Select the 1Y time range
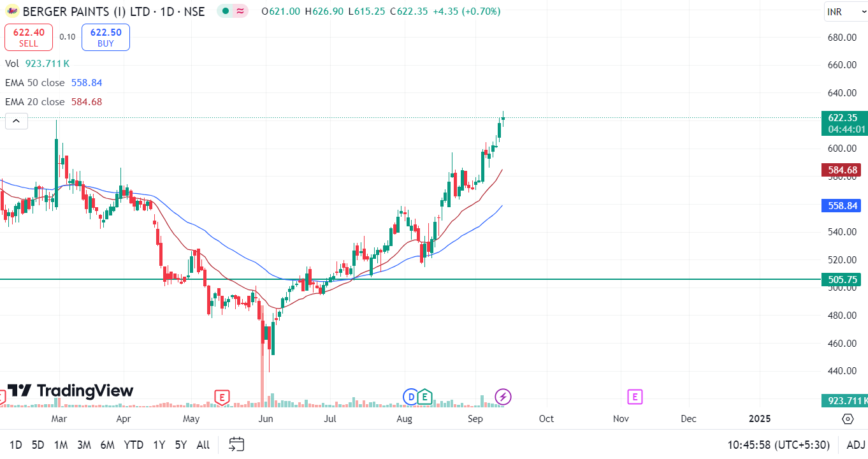This screenshot has width=868, height=459. point(159,445)
